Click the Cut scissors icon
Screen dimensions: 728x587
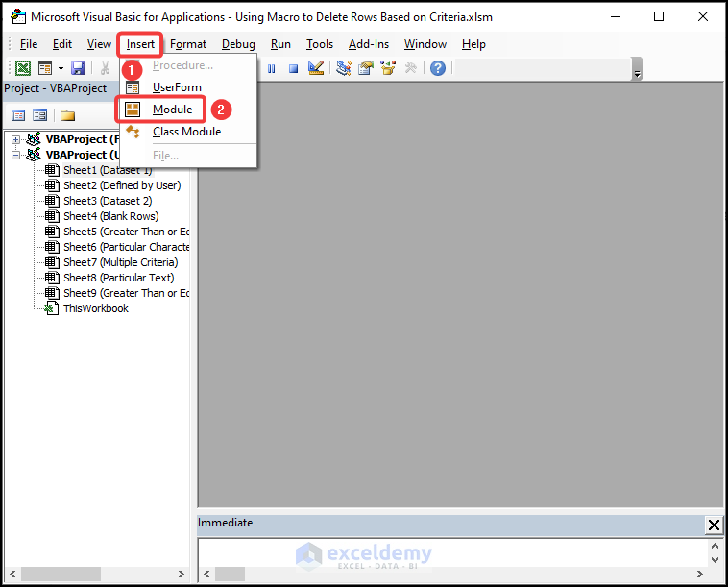[106, 68]
